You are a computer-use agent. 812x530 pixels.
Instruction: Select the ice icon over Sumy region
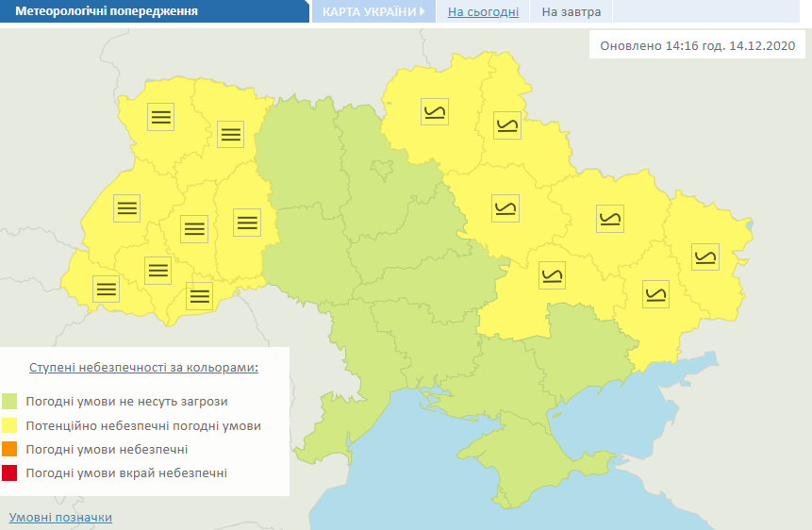507,125
